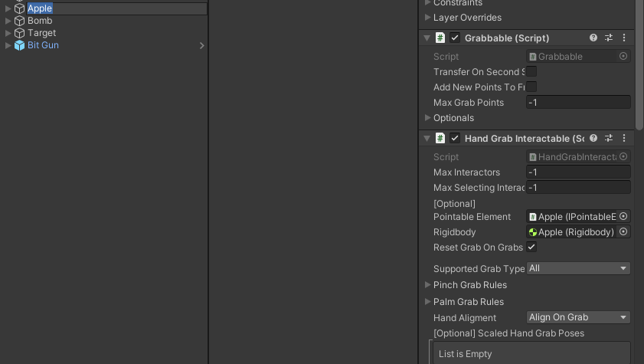644x364 pixels.
Task: Click the Target GameObject cube icon
Action: point(19,33)
